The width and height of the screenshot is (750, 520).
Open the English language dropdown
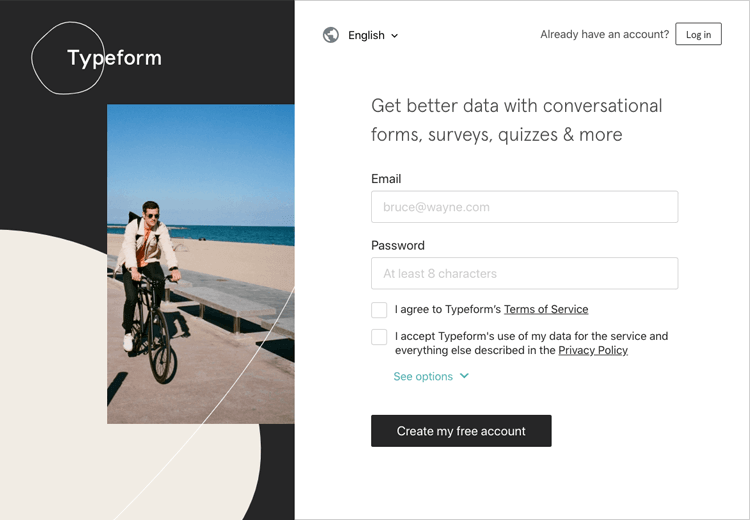point(373,35)
